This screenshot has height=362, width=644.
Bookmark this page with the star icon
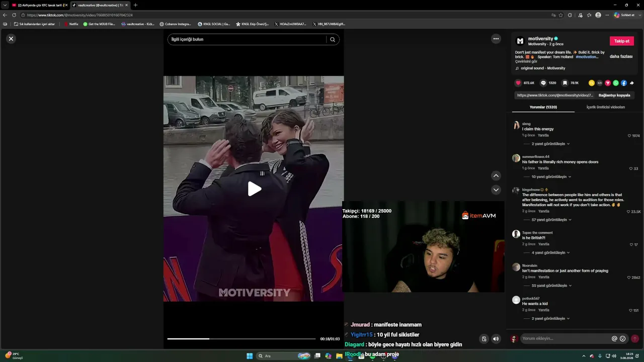coord(561,15)
